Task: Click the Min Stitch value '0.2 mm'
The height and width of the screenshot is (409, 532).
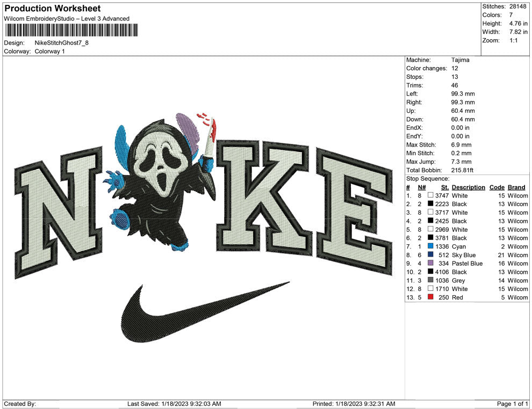Action: click(x=461, y=153)
